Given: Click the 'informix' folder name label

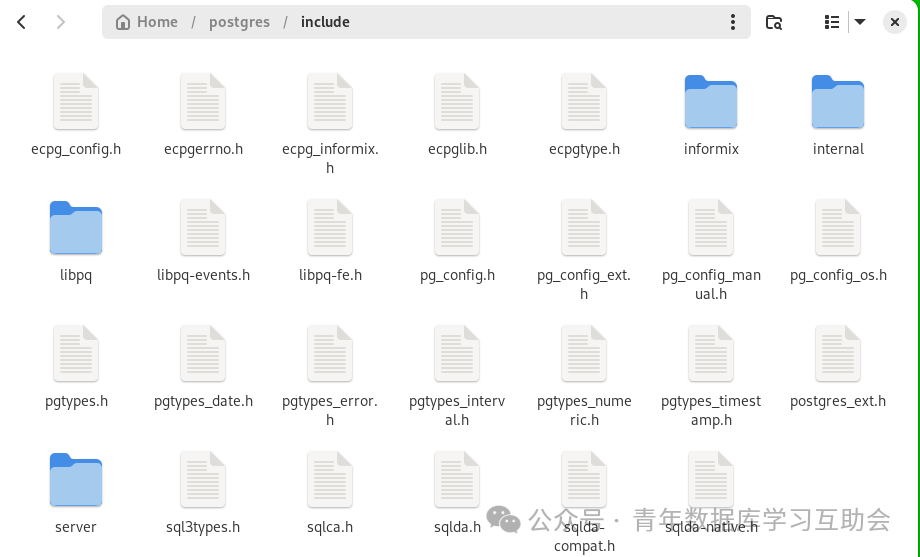Looking at the screenshot, I should 711,149.
